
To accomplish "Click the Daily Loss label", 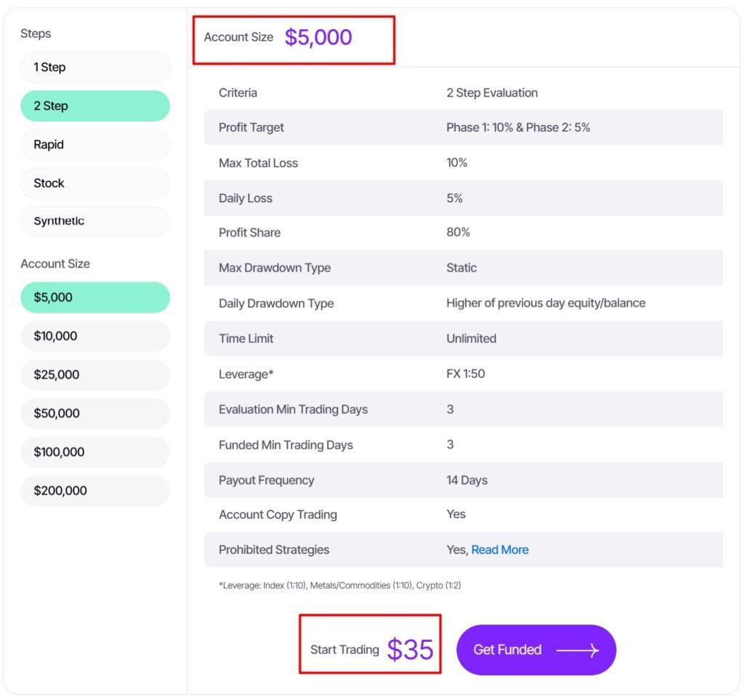I will (x=246, y=198).
